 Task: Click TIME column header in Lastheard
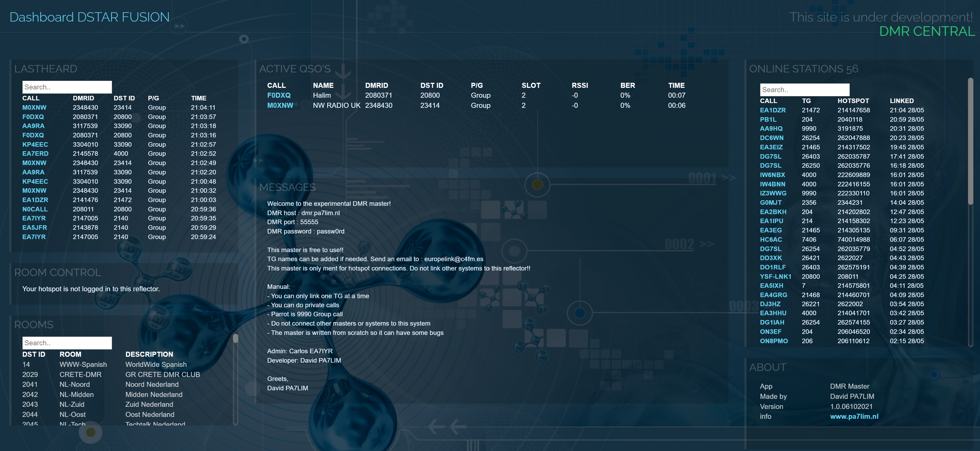[x=199, y=98]
